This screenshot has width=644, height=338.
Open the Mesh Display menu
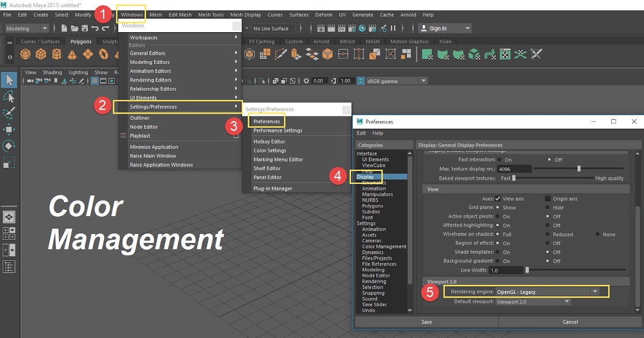(x=246, y=14)
